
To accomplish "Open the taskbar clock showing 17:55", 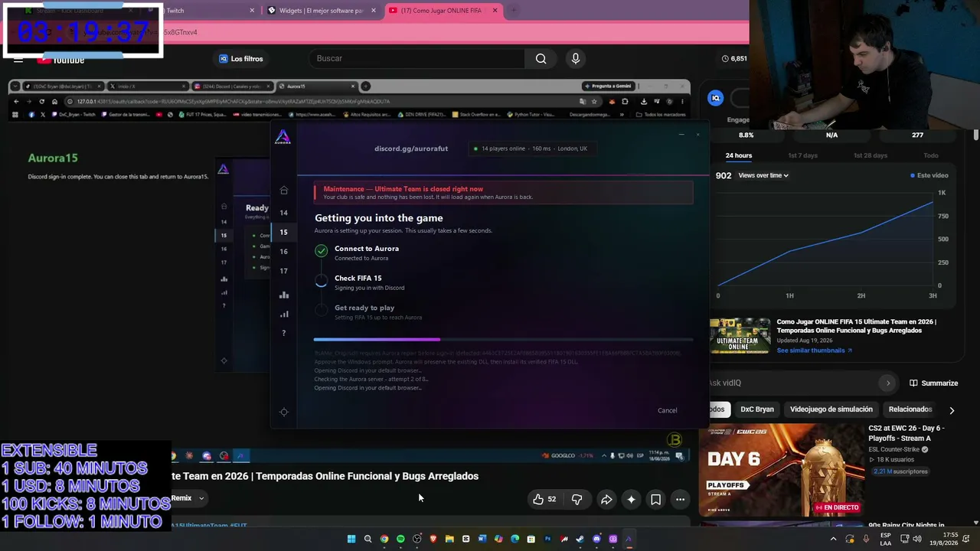I will pos(943,539).
